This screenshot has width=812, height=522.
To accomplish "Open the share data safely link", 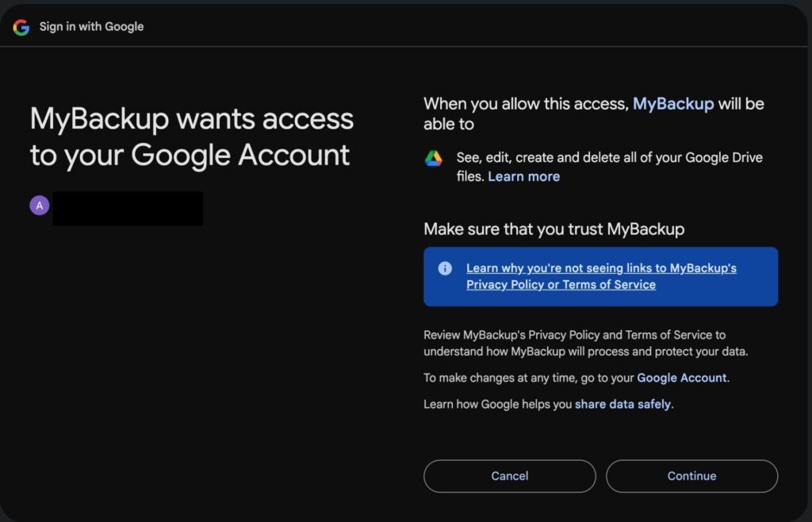I will click(x=622, y=405).
